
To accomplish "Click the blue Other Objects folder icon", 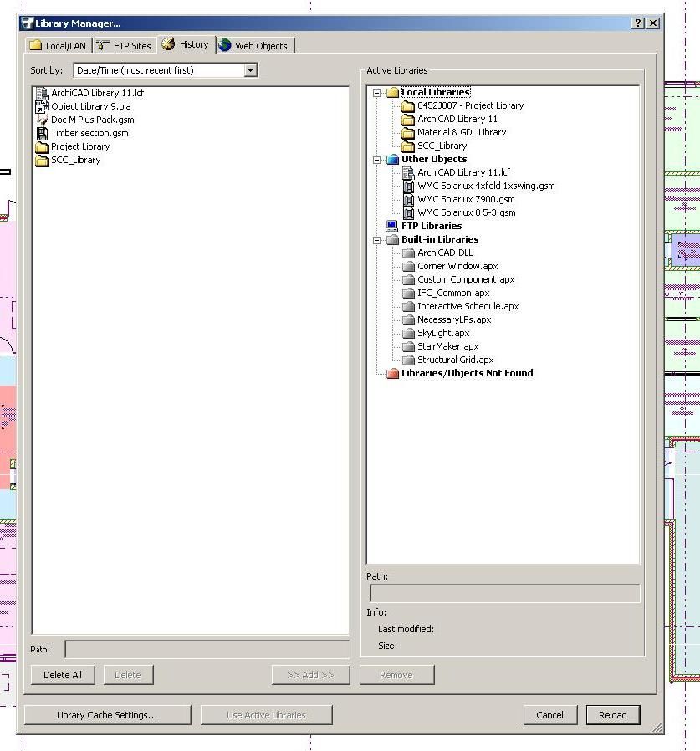I will click(392, 159).
